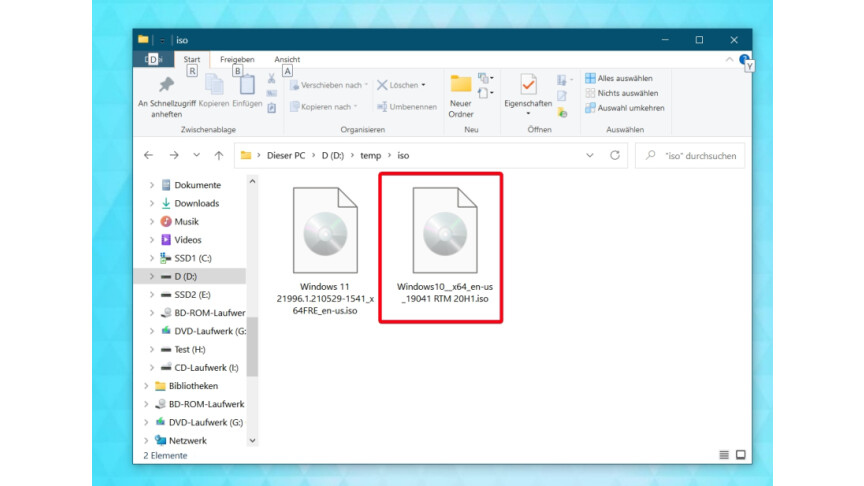Screen dimensions: 864x486
Task: Switch to the Freigeben ribbon tab
Action: coord(237,59)
